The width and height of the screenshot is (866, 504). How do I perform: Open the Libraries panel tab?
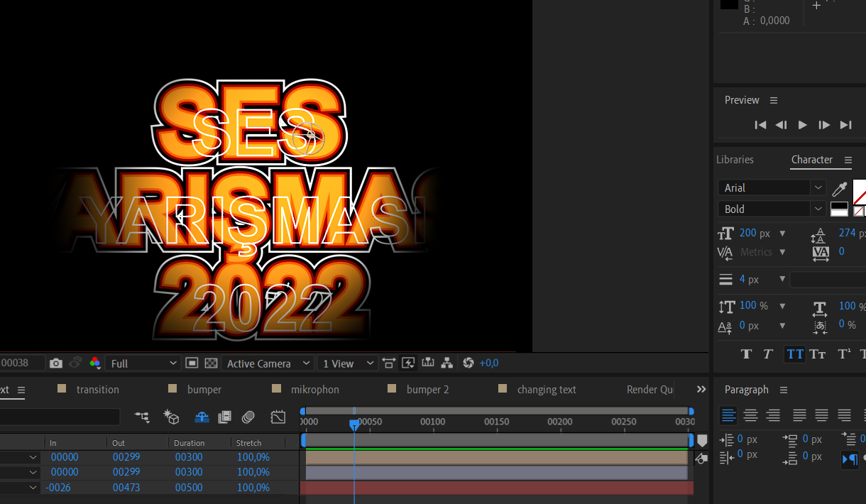click(x=735, y=160)
